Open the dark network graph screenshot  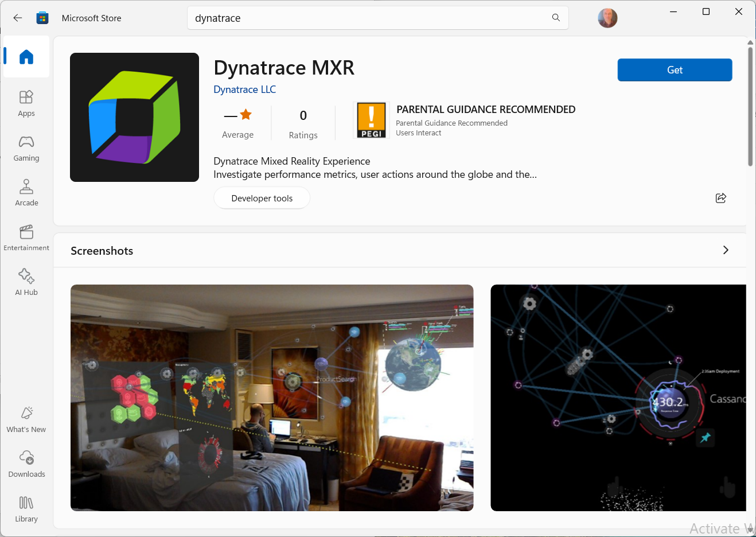click(x=618, y=398)
